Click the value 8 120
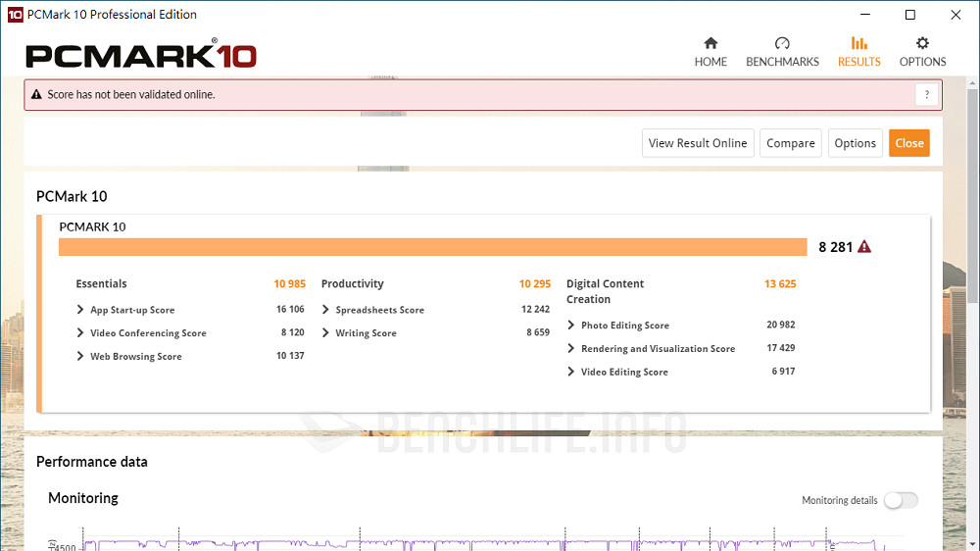The width and height of the screenshot is (980, 551). (292, 332)
